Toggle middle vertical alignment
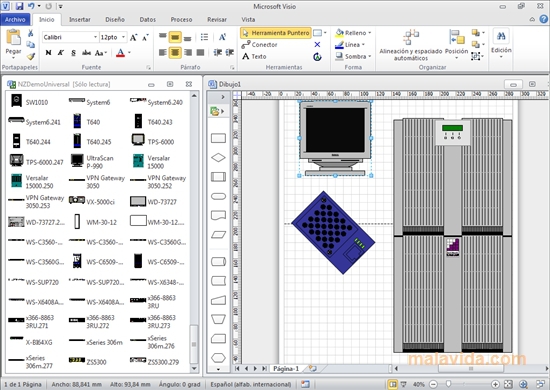Viewport: 550px width, 390px height. click(x=175, y=37)
